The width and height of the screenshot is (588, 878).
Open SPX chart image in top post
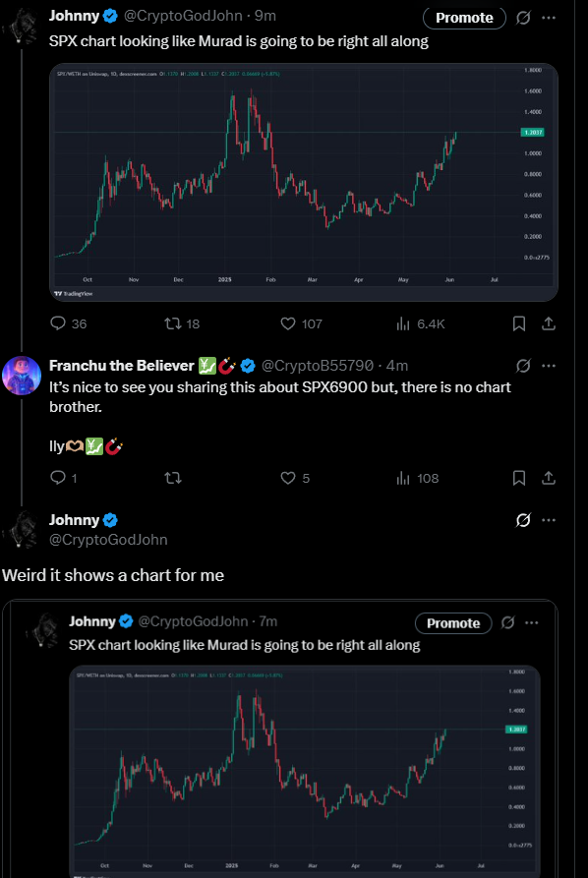(x=304, y=183)
